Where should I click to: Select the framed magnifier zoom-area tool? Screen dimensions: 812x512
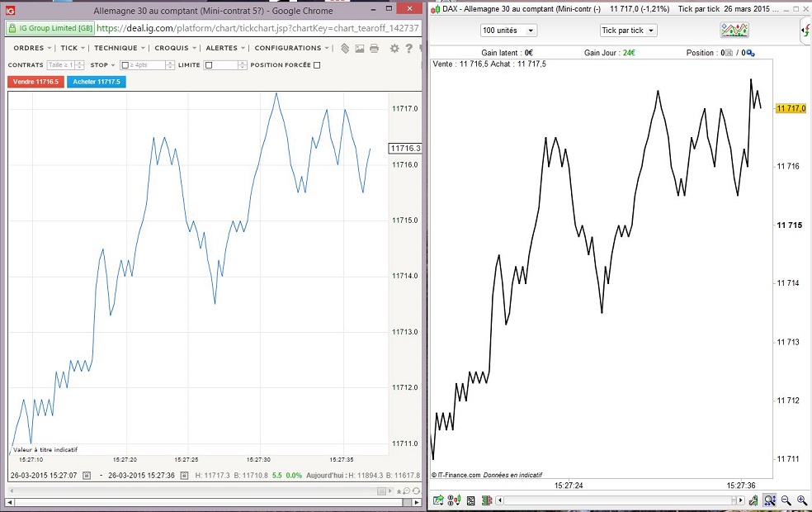point(770,500)
